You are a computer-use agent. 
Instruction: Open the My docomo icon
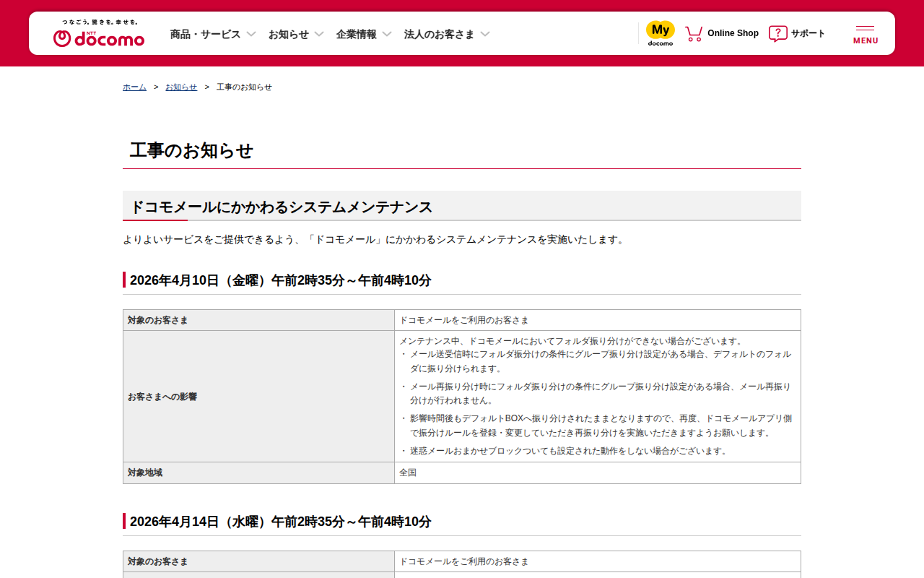(660, 33)
